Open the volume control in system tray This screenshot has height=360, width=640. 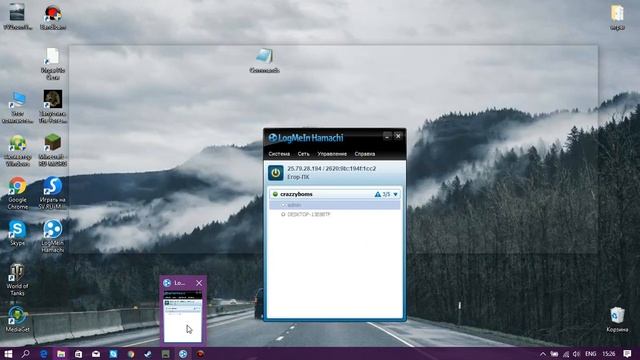point(576,354)
